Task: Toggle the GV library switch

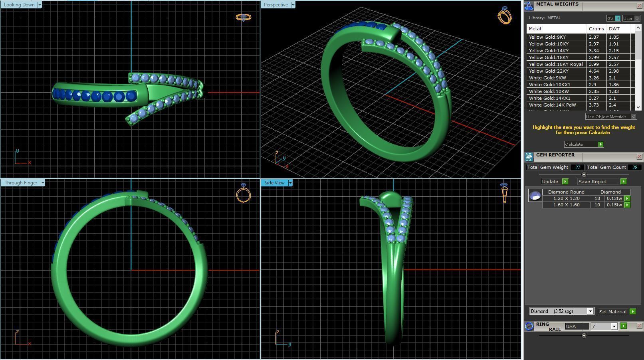Action: point(614,18)
